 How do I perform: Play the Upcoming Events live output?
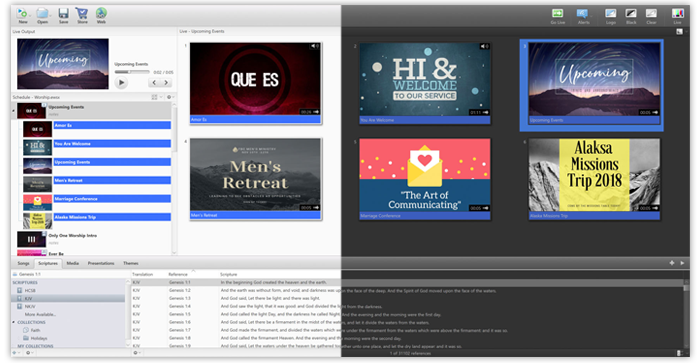tap(121, 83)
